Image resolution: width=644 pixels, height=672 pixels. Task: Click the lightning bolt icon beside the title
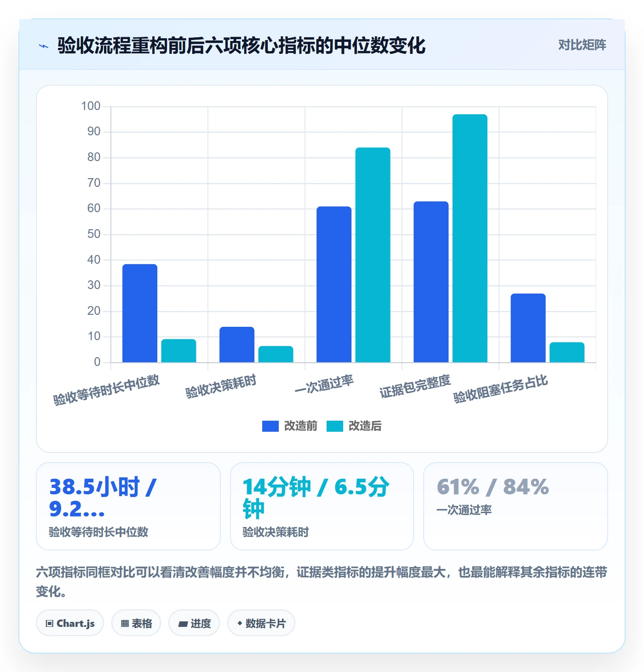pyautogui.click(x=44, y=46)
